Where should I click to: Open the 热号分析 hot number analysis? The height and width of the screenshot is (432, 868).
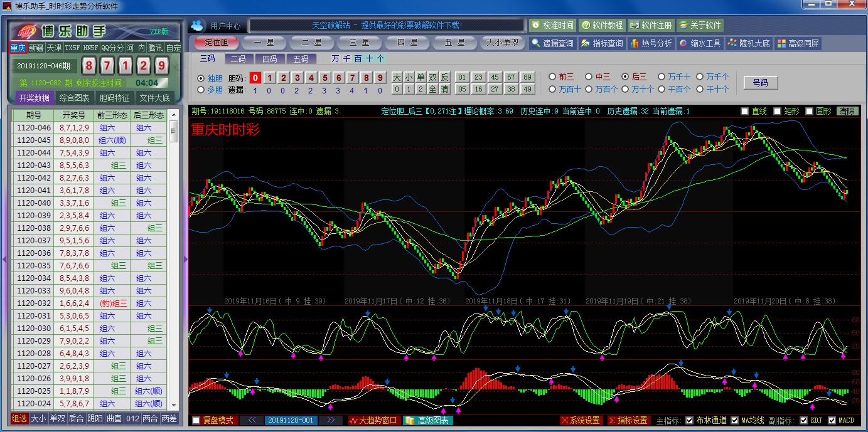tap(651, 43)
